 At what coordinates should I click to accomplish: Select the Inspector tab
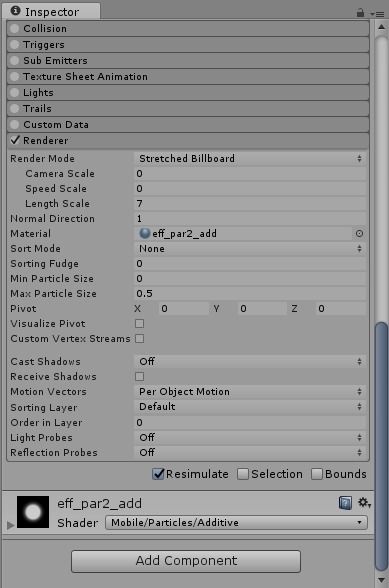pyautogui.click(x=51, y=11)
